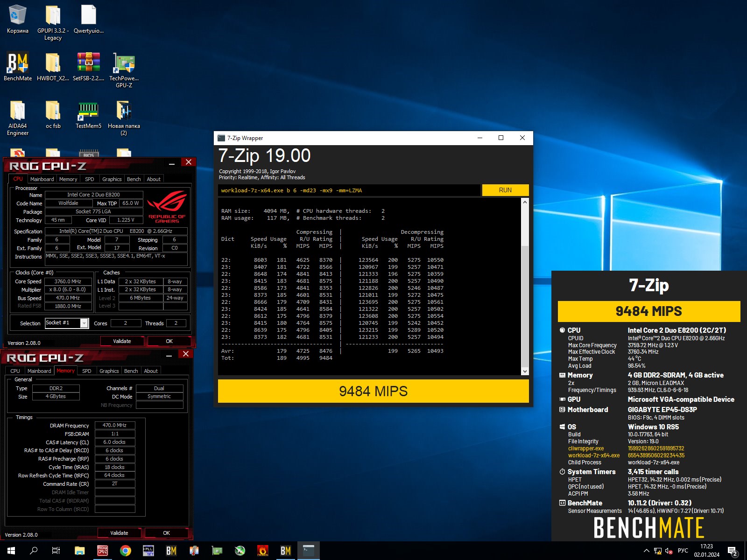Screen dimensions: 747x560
Task: Open Bench tab in memory-timings CPU-Z window
Action: point(131,371)
